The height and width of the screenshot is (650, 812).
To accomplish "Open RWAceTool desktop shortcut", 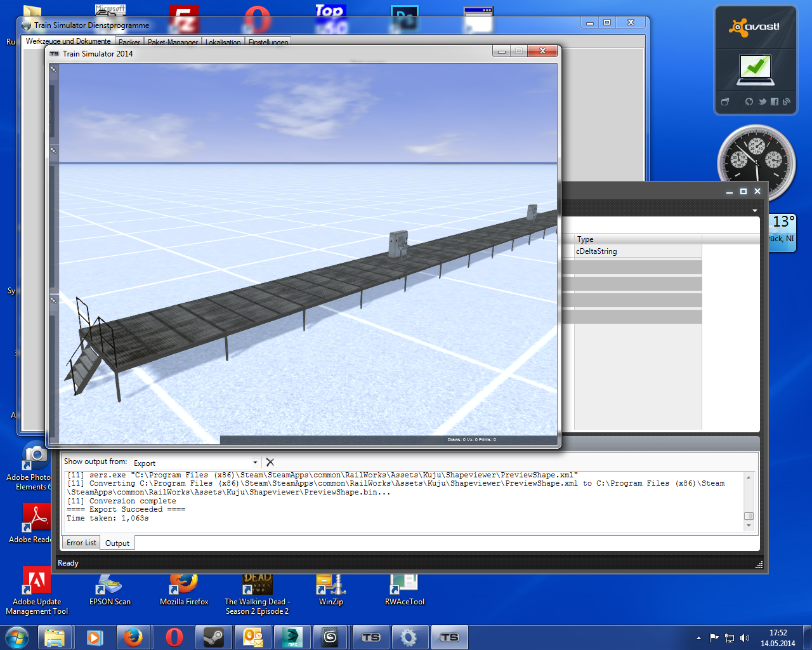I will coord(405,589).
